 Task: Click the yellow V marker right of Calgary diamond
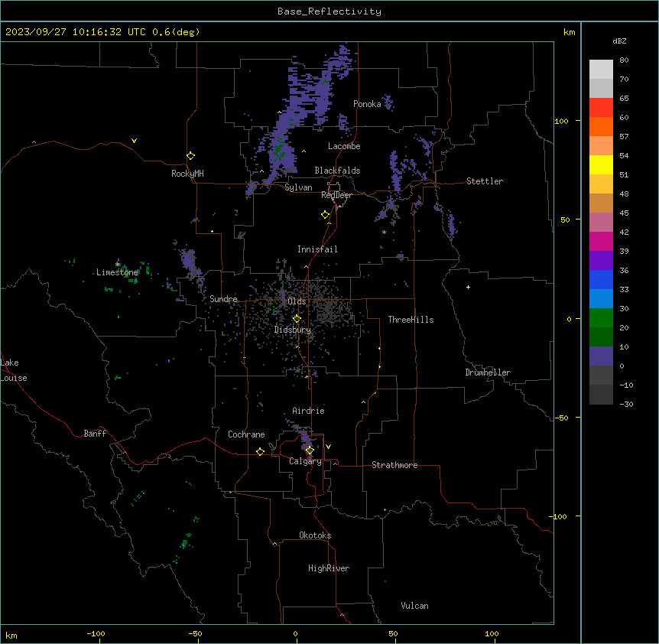pyautogui.click(x=328, y=447)
